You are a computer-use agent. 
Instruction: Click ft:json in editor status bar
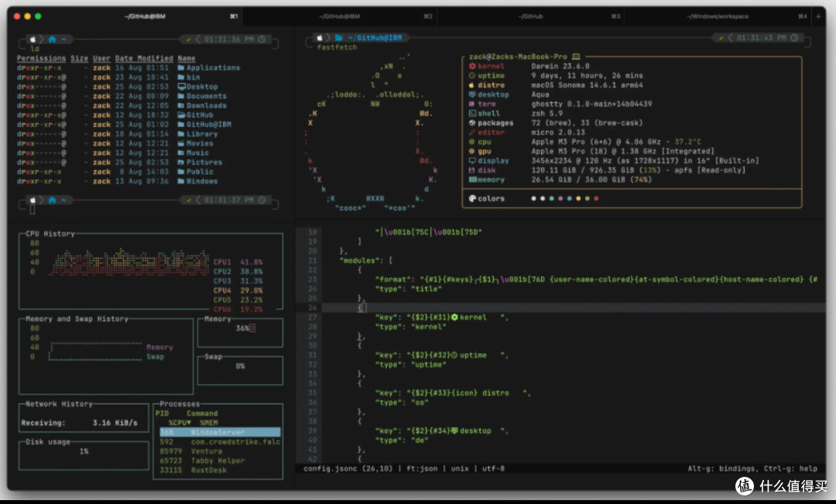click(x=422, y=469)
